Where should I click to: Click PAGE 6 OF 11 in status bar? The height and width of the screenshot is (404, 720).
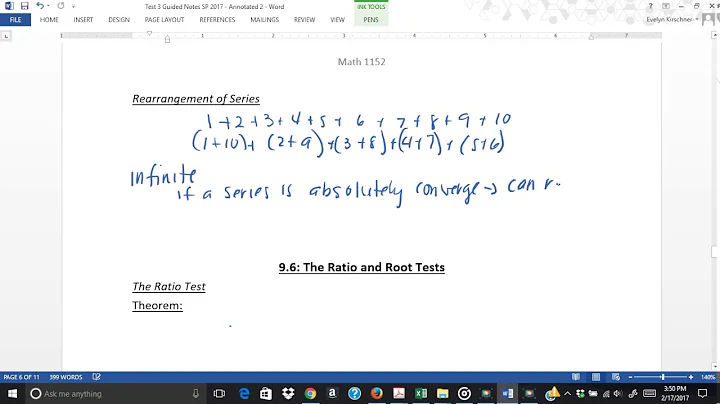[x=22, y=377]
